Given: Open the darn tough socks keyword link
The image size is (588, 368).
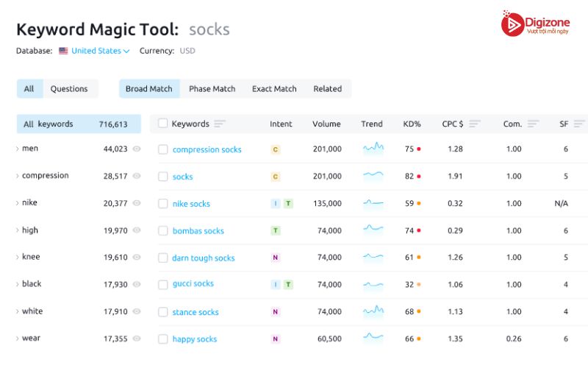Looking at the screenshot, I should [204, 258].
